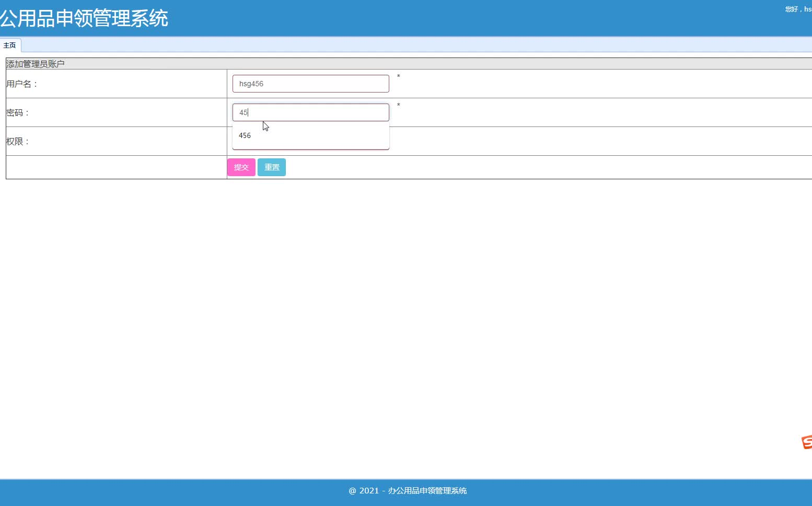The width and height of the screenshot is (812, 506).
Task: Click the 添加管理员账户 header text
Action: [36, 64]
